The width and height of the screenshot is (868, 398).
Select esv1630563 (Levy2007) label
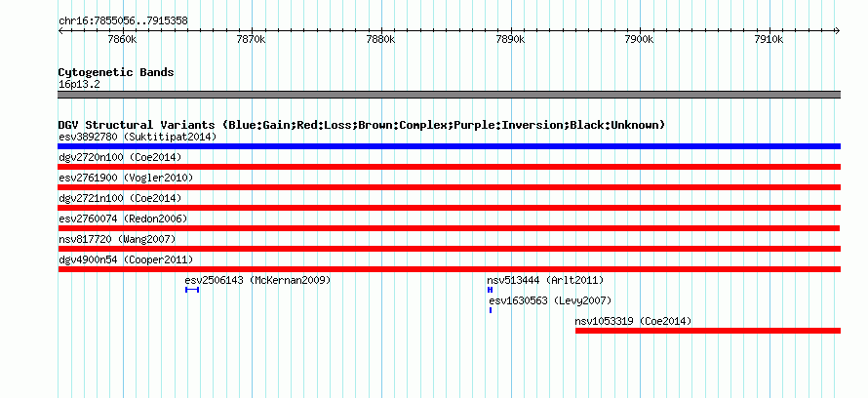pos(550,300)
